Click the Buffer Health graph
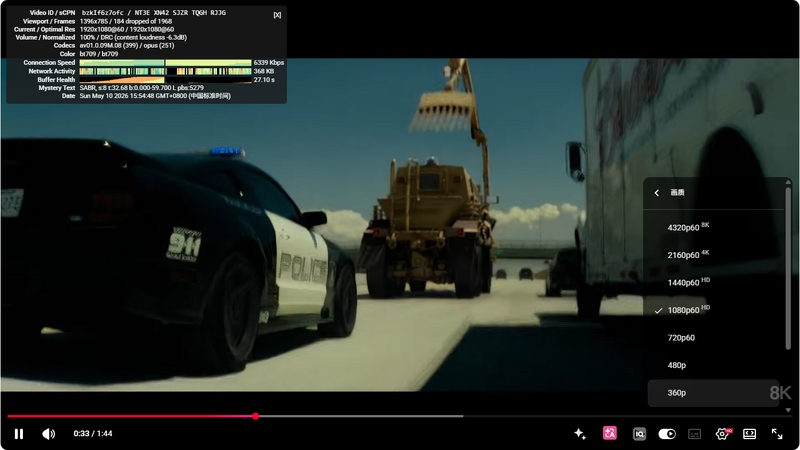 coord(165,80)
